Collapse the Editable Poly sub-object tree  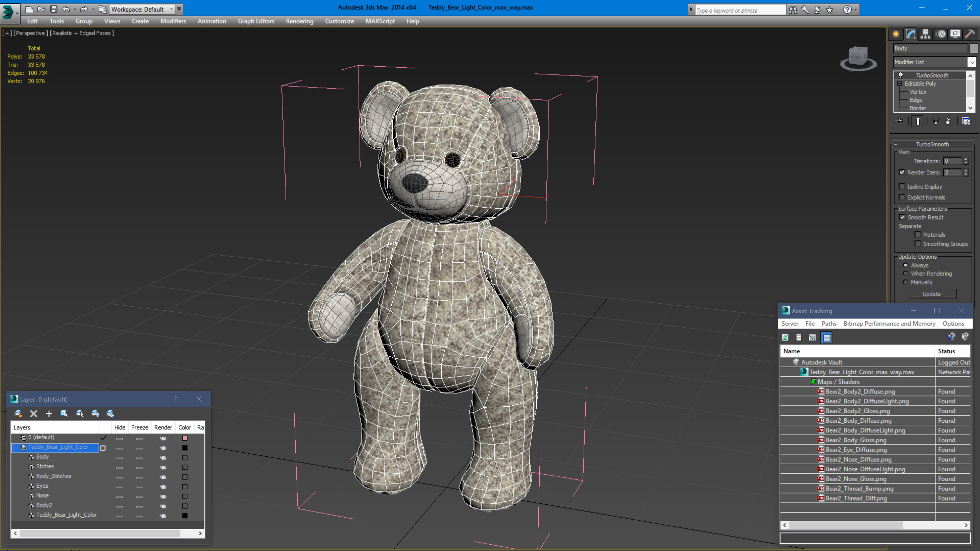[899, 83]
